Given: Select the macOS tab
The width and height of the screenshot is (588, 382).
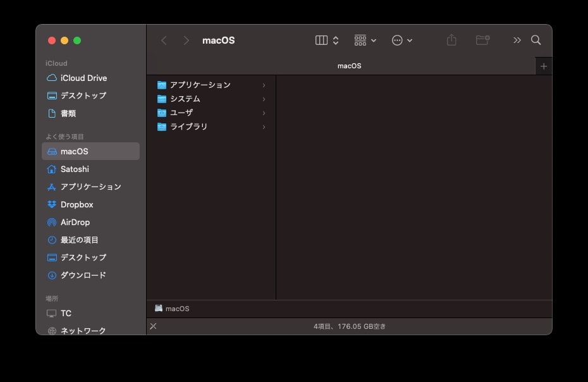Looking at the screenshot, I should [x=349, y=66].
